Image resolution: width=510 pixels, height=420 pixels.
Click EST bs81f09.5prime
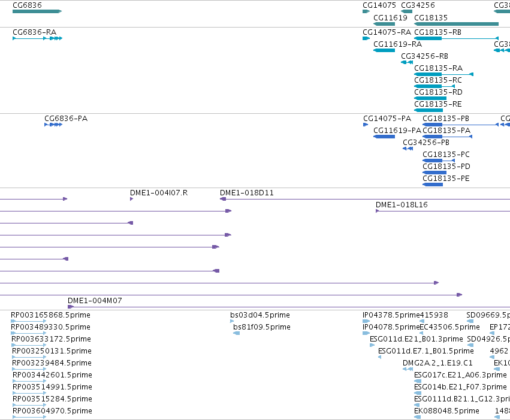[237, 333]
